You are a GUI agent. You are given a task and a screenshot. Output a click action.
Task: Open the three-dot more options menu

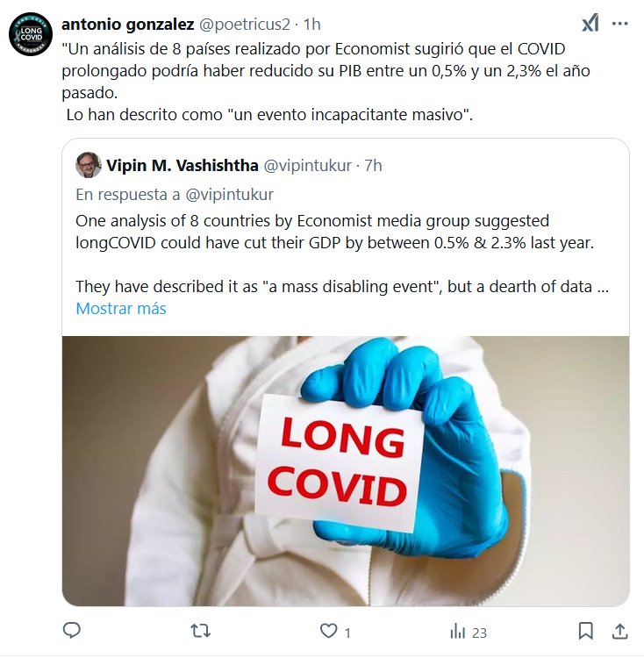[619, 24]
